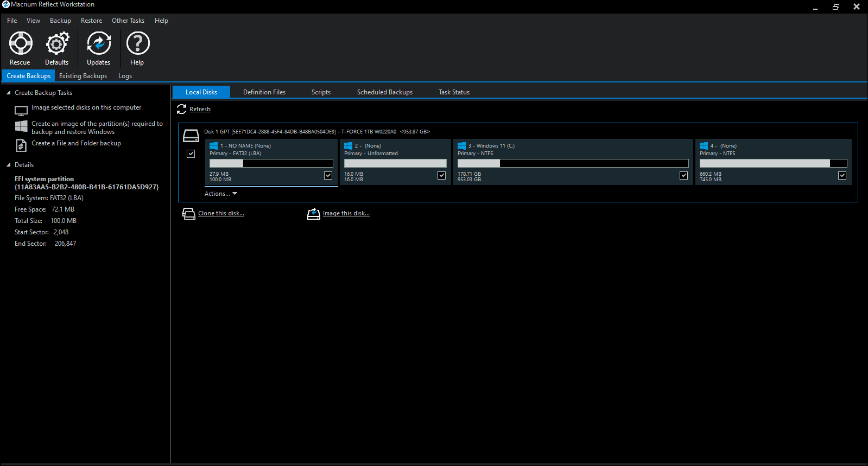Collapse the Create Backup Tasks section
Viewport: 868px width, 466px height.
[9, 93]
